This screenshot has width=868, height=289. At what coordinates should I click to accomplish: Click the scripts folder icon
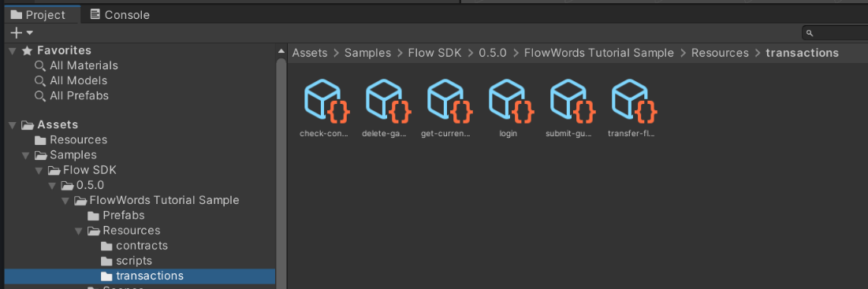point(107,261)
